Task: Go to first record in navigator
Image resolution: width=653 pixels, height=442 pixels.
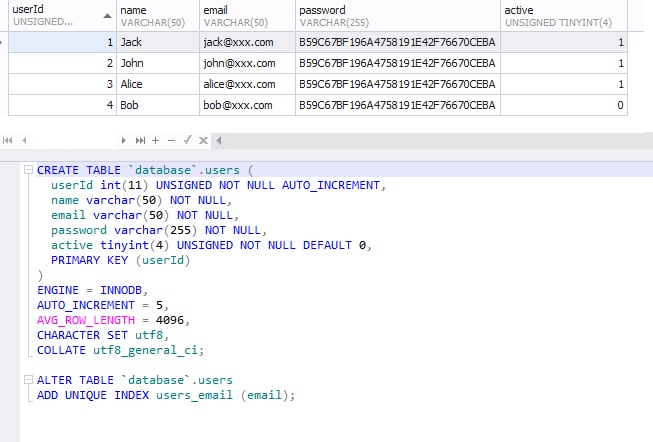Action: (x=7, y=140)
